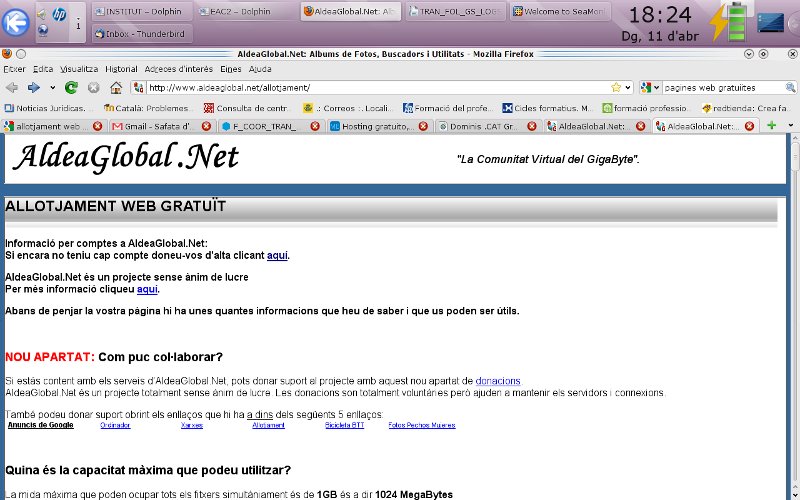The image size is (800, 500).
Task: Click the search magnifier icon
Action: click(790, 88)
